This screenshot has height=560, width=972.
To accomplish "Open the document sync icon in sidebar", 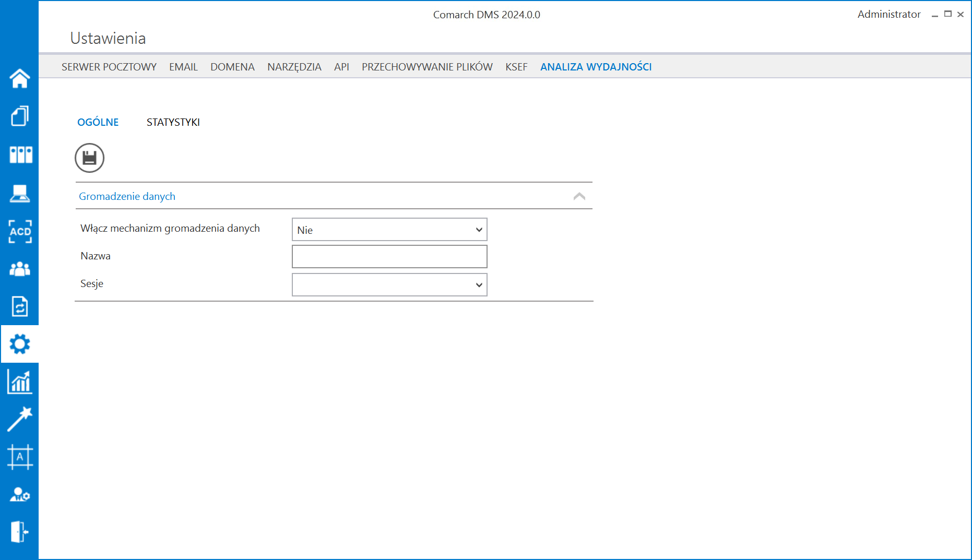I will click(20, 306).
